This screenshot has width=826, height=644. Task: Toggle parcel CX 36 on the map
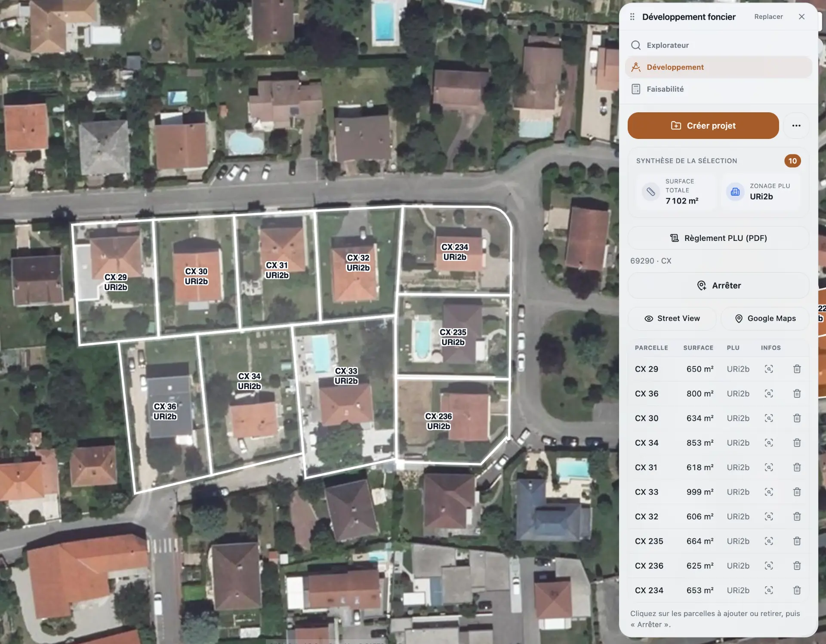[165, 411]
